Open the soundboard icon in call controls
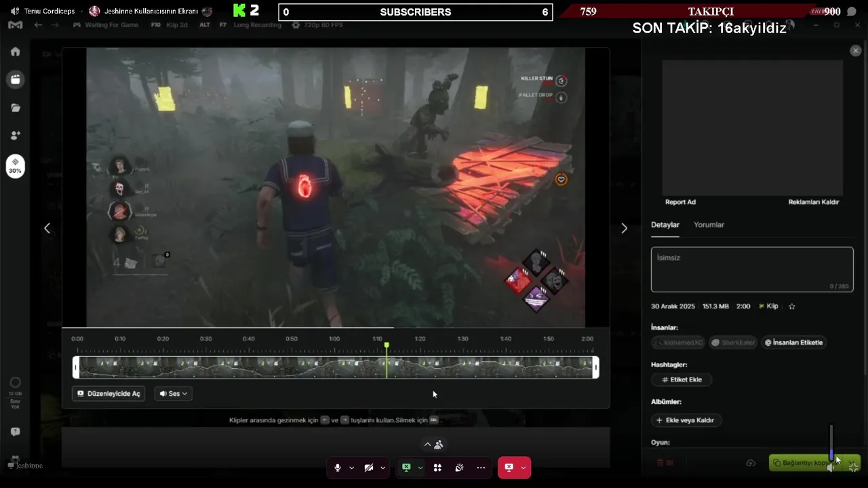868x488 pixels. point(459,468)
